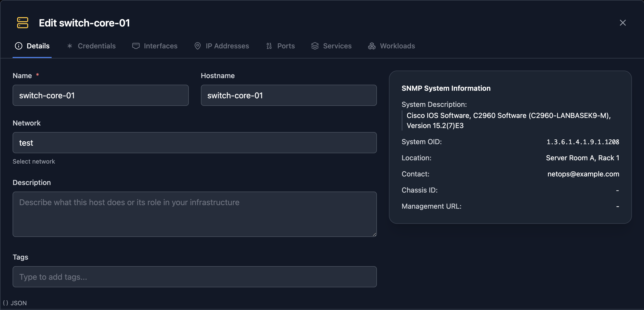The width and height of the screenshot is (644, 310).
Task: Click the Description text area
Action: tap(195, 214)
